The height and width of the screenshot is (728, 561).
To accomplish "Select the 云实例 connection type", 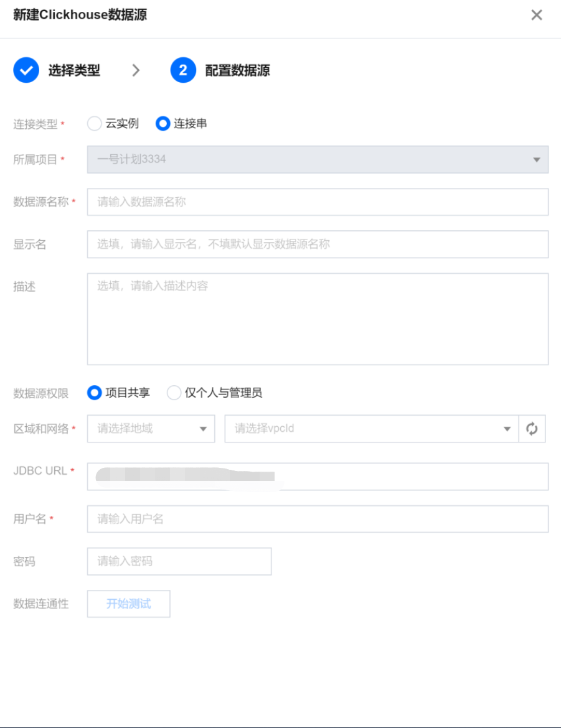I will coord(95,124).
